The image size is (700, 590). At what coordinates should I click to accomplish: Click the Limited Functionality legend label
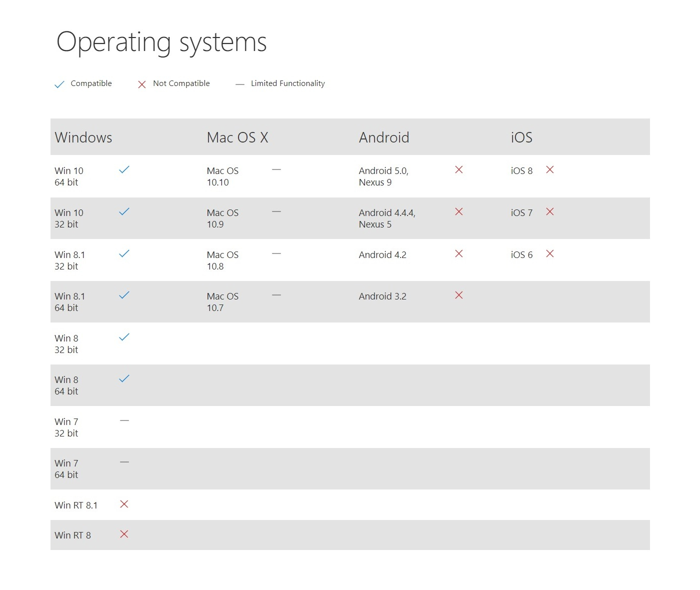tap(288, 83)
